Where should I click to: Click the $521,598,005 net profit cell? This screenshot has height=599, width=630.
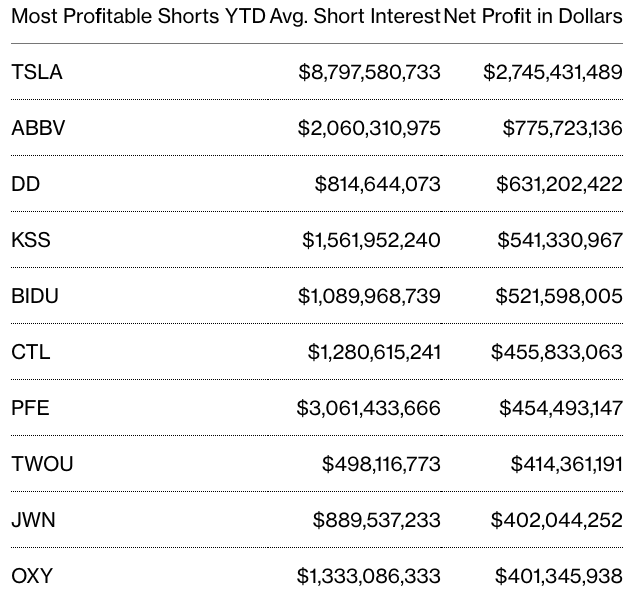tap(559, 296)
